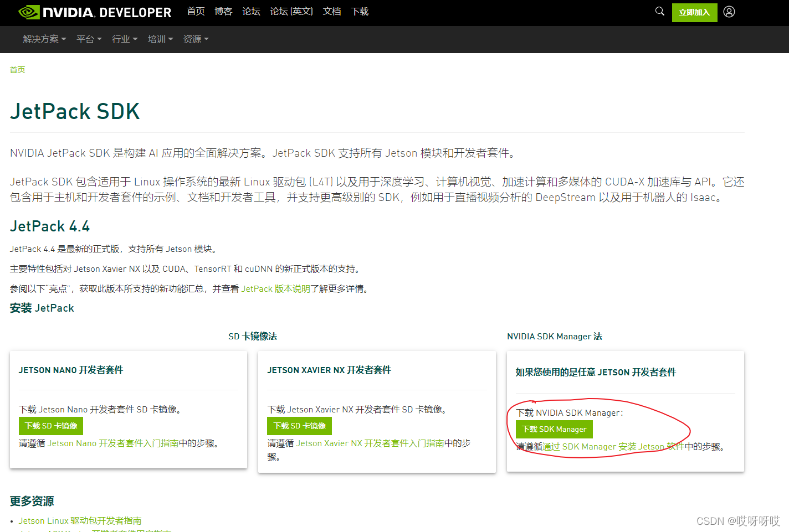789x532 pixels.
Task: Expand the 平台 dropdown menu
Action: (x=89, y=39)
